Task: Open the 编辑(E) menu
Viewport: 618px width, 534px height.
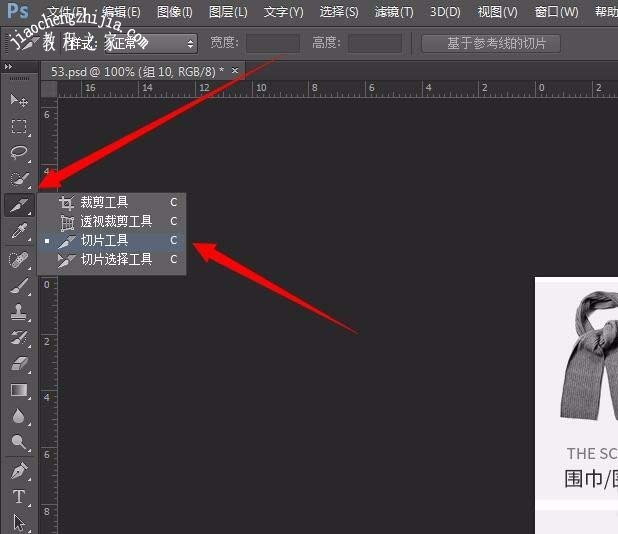Action: 121,12
